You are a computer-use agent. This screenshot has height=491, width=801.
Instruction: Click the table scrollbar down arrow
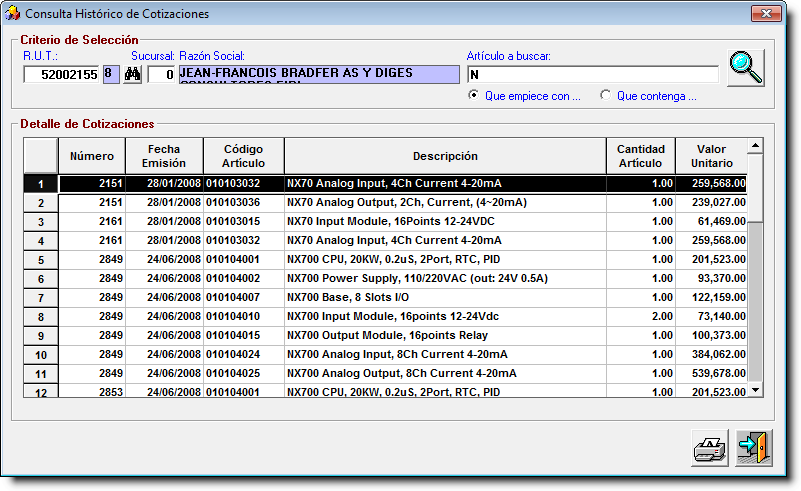[755, 390]
